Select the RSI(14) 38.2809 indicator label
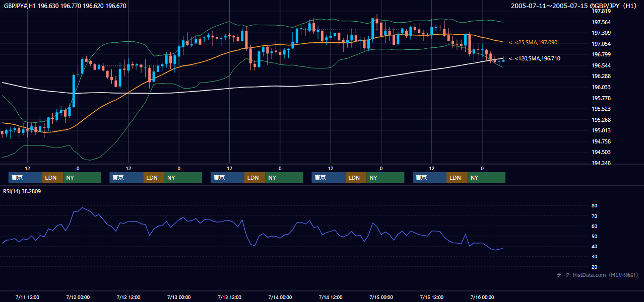 click(x=22, y=191)
